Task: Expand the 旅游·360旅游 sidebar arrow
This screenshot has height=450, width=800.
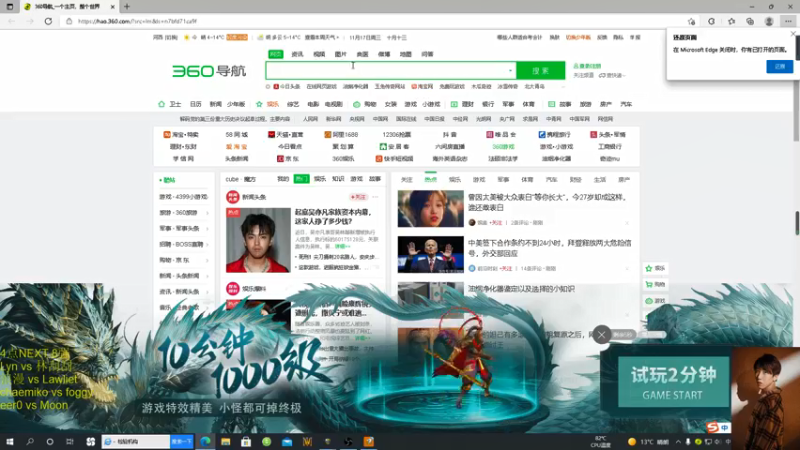Action: tap(207, 213)
